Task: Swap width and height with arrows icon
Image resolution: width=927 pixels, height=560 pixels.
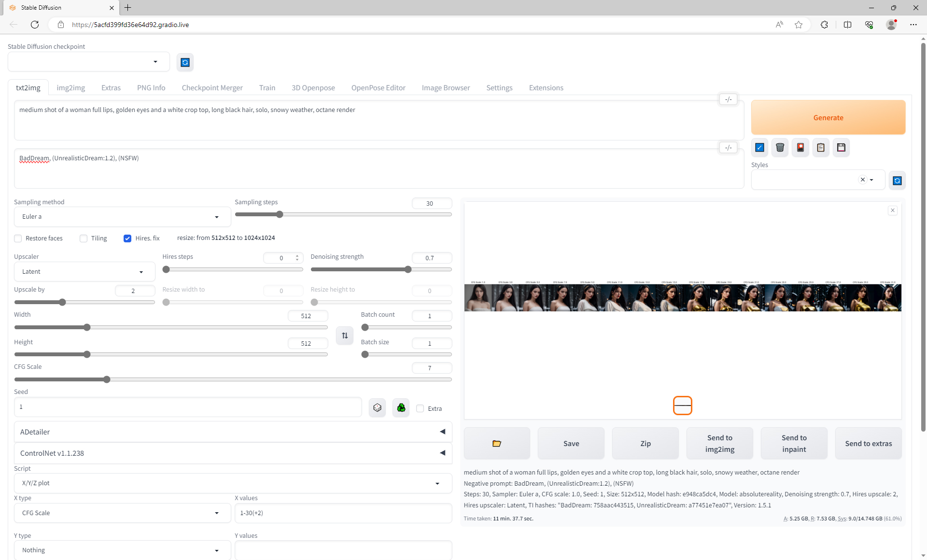Action: pyautogui.click(x=345, y=336)
